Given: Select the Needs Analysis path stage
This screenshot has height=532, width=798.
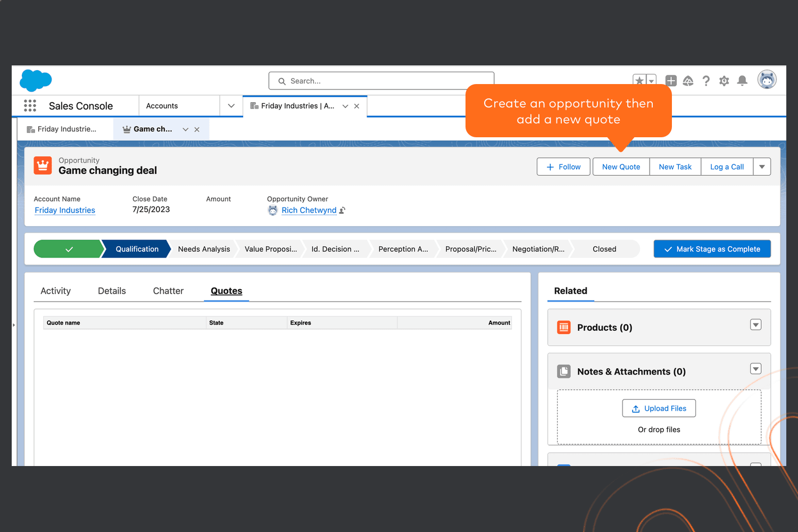Looking at the screenshot, I should pyautogui.click(x=204, y=249).
